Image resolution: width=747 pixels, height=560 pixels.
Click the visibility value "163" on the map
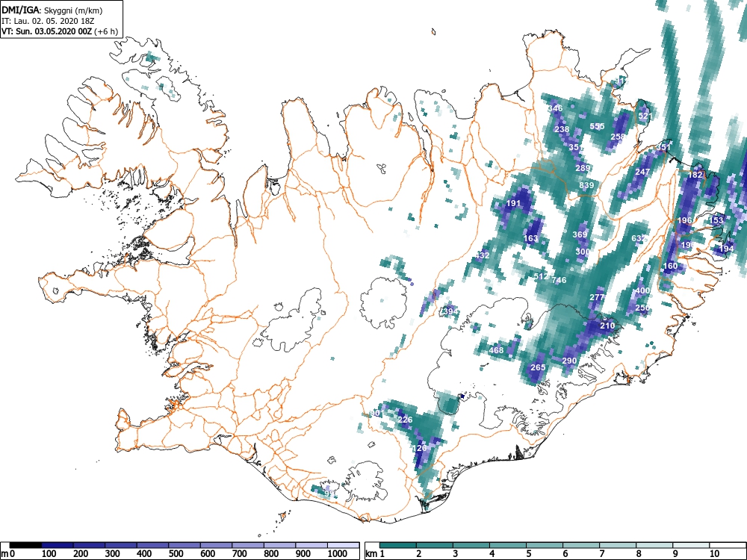click(x=530, y=239)
